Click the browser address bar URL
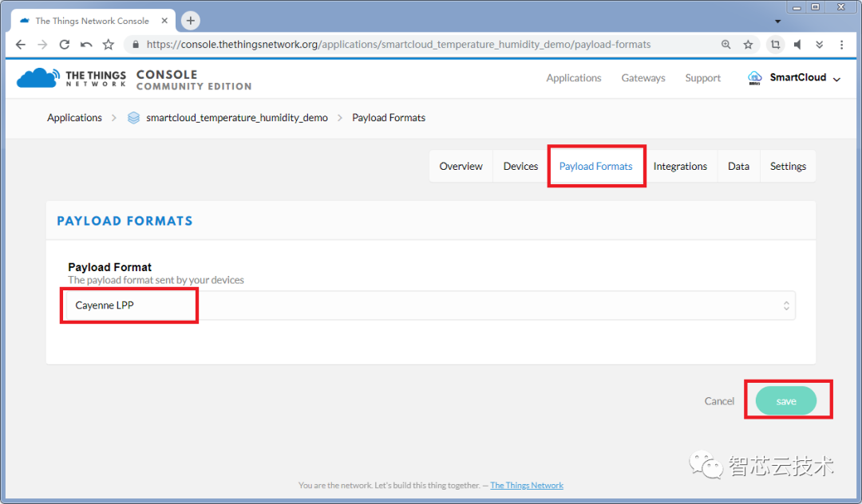The image size is (862, 504). pyautogui.click(x=398, y=45)
